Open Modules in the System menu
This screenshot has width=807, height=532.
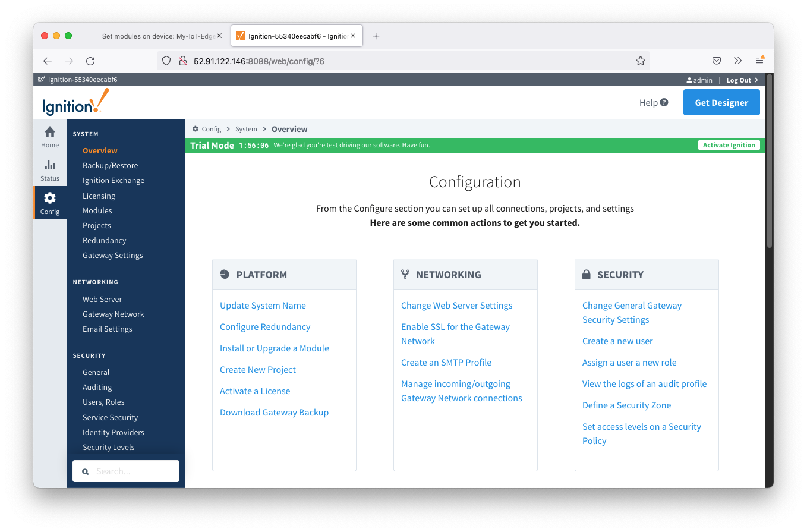click(x=97, y=210)
